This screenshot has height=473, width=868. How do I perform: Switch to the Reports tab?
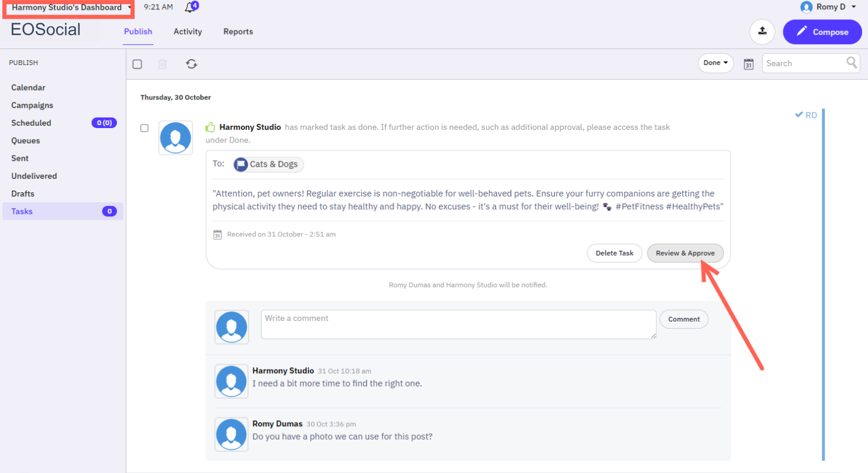[238, 32]
